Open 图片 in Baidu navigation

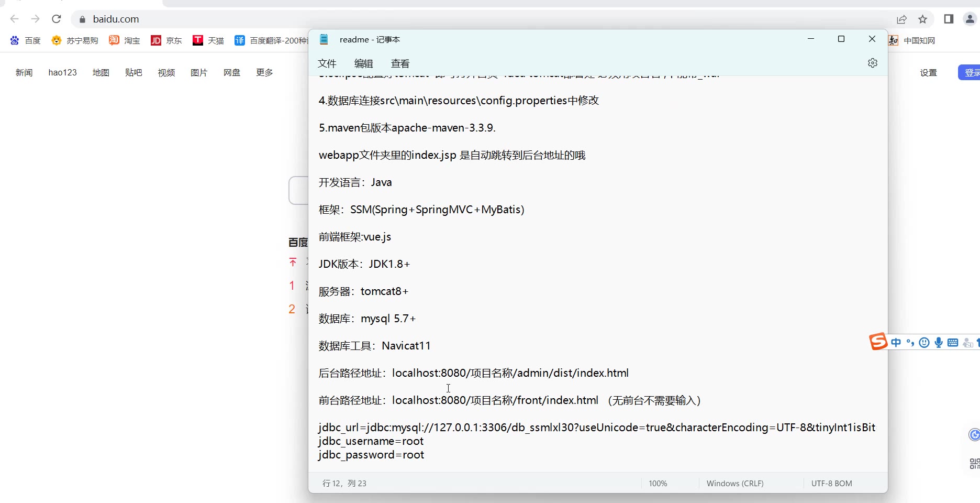tap(199, 72)
